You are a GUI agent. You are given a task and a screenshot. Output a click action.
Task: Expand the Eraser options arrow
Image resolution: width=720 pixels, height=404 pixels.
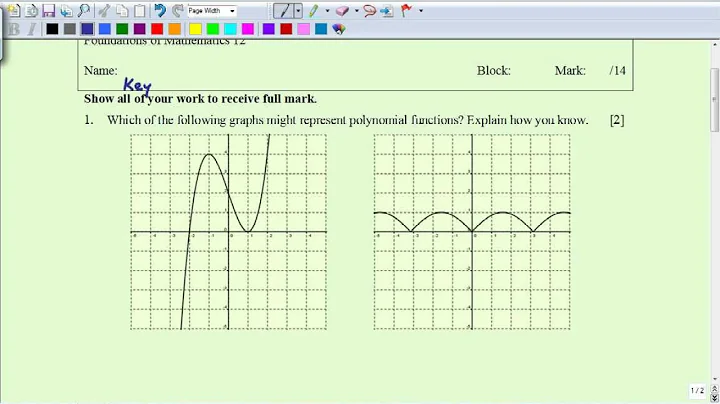pos(357,11)
